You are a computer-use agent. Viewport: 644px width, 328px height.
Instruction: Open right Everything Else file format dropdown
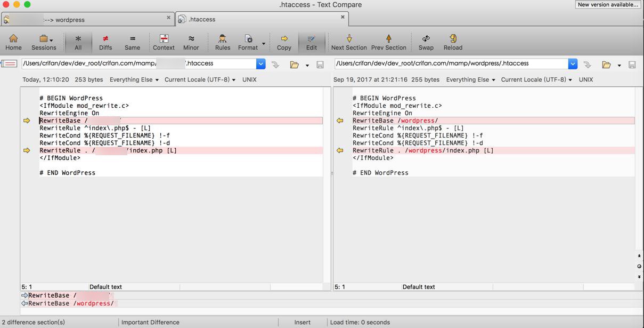pos(471,79)
